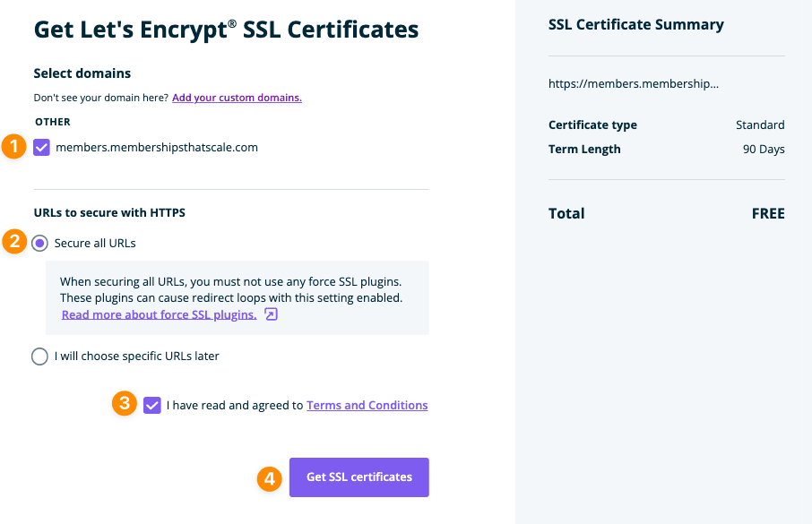Select the Secure all URLs radio option
812x524 pixels.
point(39,242)
